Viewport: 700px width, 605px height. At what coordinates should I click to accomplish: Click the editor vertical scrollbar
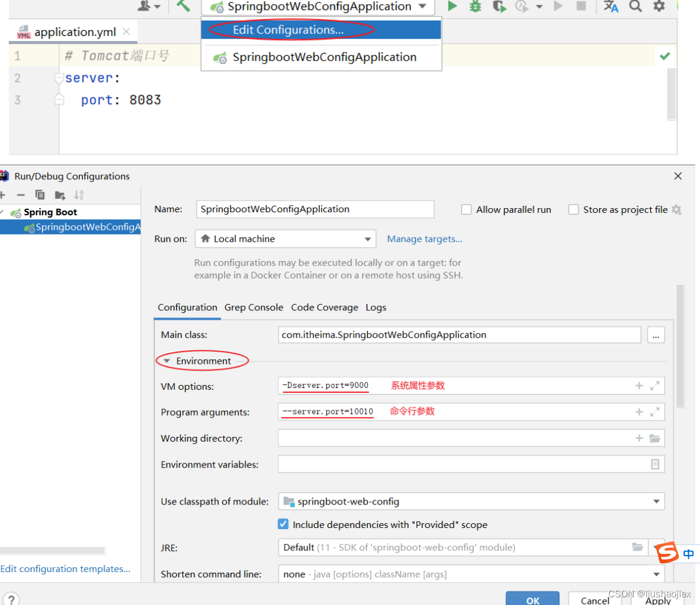click(x=671, y=93)
